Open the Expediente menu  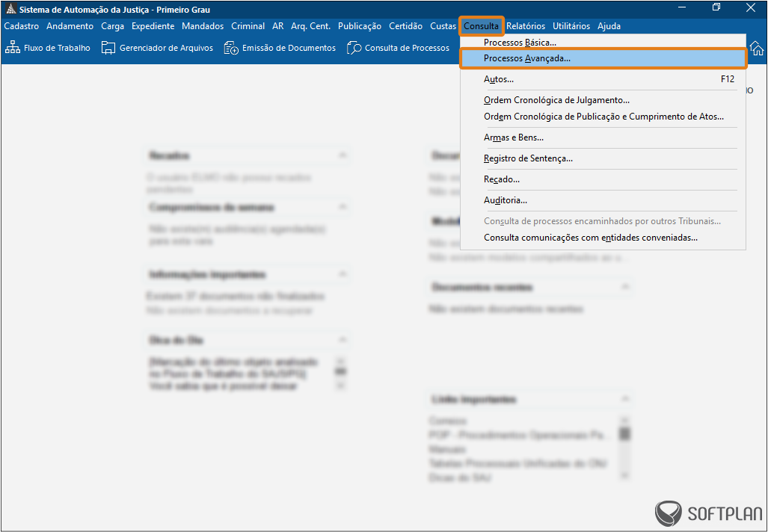[153, 26]
